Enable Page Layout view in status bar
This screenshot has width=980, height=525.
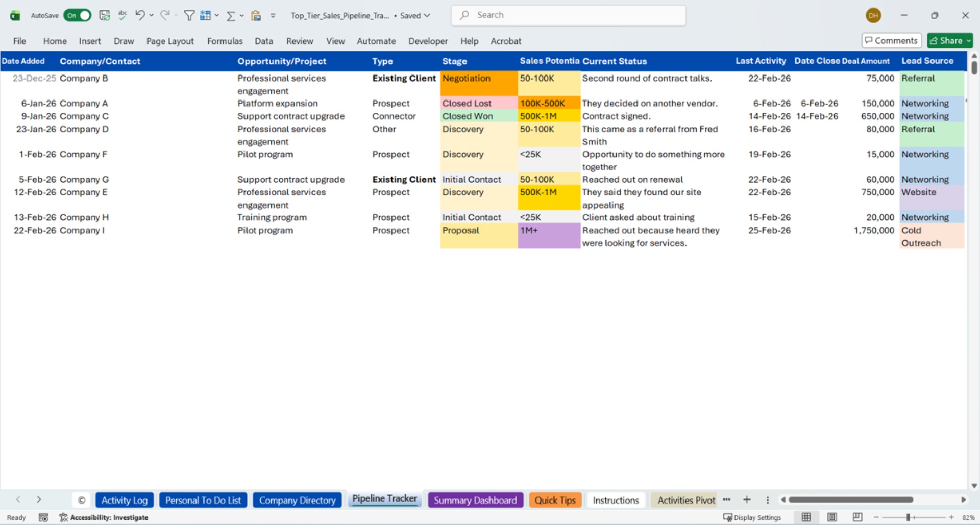[832, 517]
